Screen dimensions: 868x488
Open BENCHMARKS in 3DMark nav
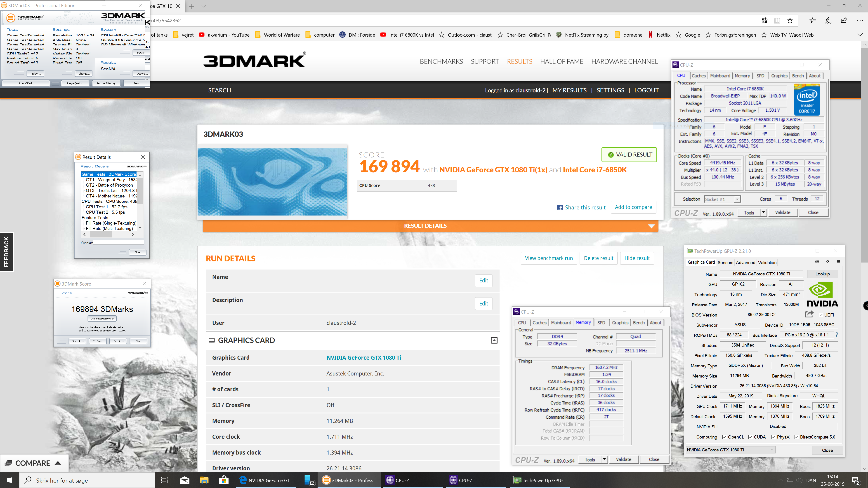click(441, 61)
